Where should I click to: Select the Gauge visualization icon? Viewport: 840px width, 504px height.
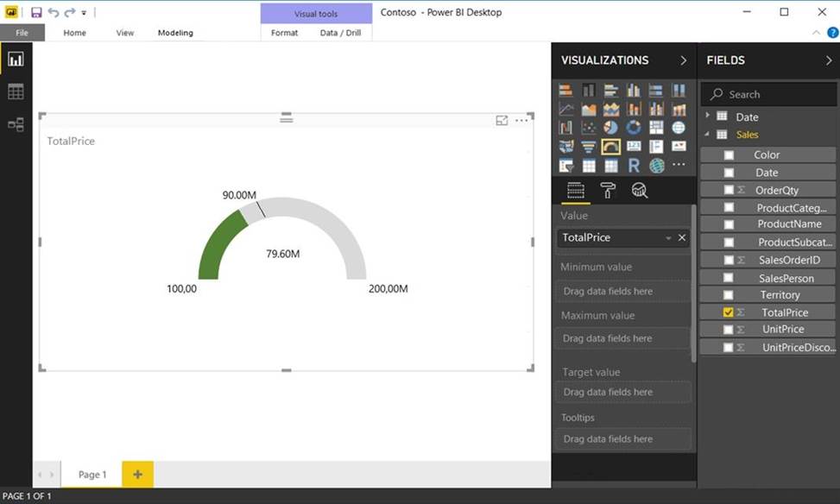pyautogui.click(x=611, y=147)
